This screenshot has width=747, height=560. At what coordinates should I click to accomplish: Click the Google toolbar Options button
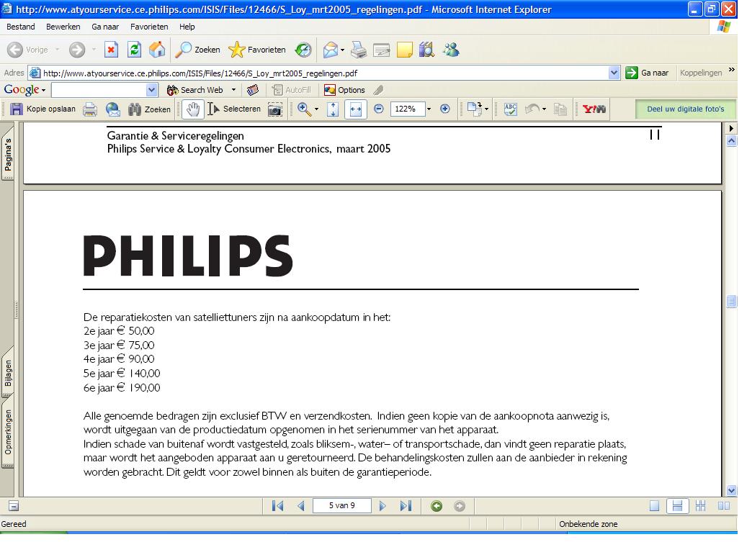tap(344, 89)
